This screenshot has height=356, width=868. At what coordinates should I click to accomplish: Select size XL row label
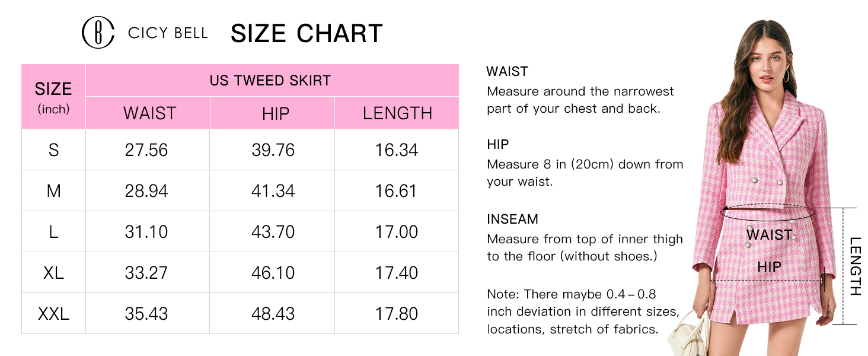coord(53,273)
